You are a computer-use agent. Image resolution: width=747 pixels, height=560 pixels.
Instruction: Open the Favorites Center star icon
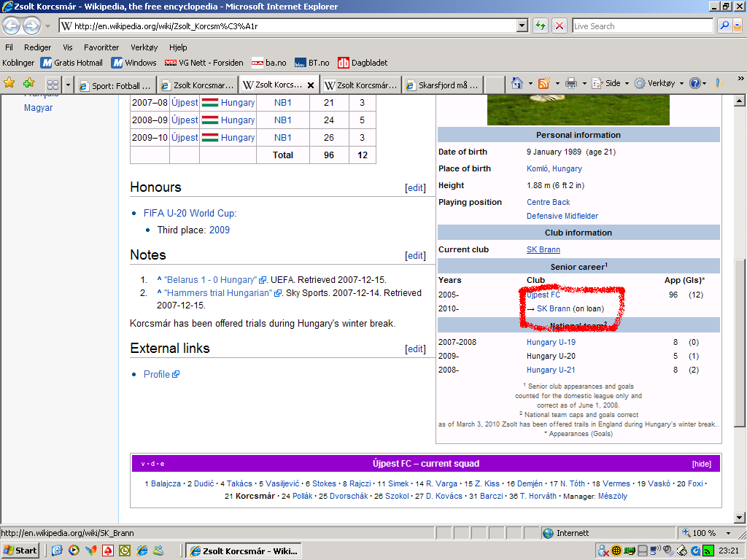pos(9,83)
